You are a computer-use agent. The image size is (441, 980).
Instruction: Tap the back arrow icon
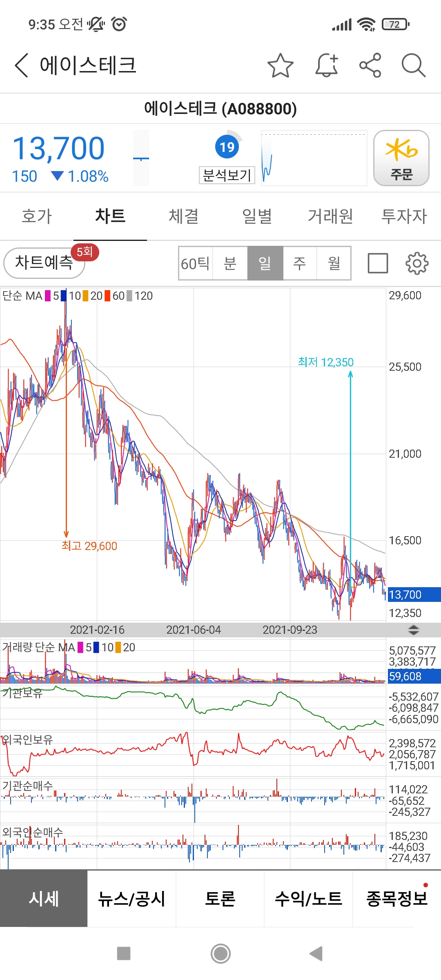21,65
